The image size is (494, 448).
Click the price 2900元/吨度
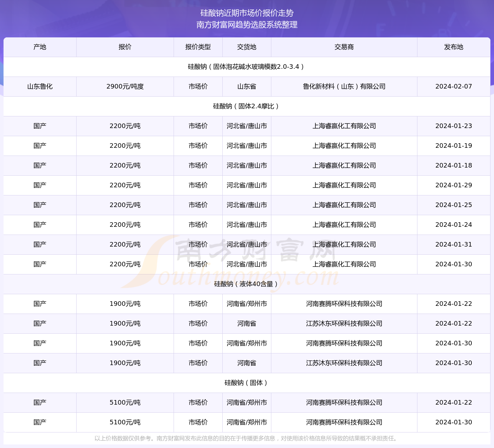point(125,86)
